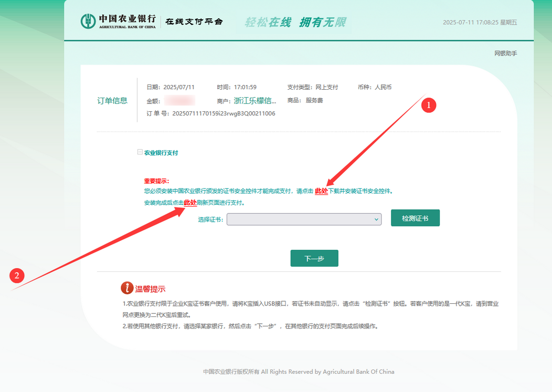Click the 下一步 button
Screen dimensions: 552x392
(314, 258)
